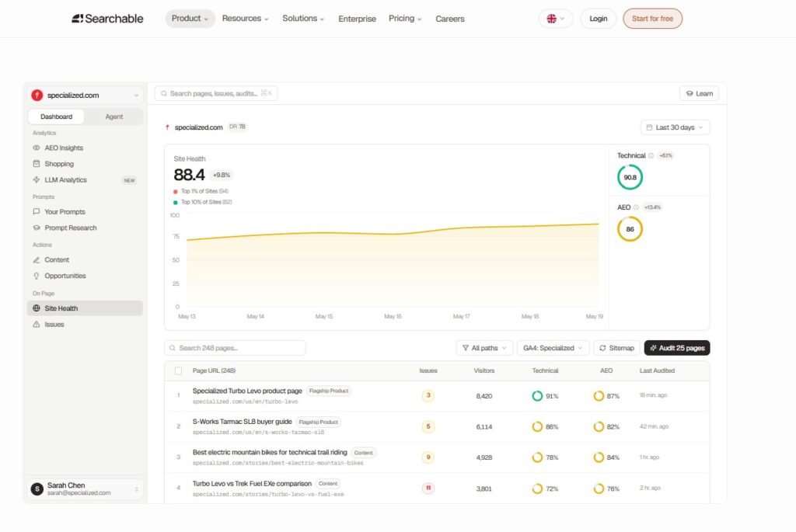Open the Careers page
Image resolution: width=796 pixels, height=532 pixels.
pyautogui.click(x=450, y=19)
